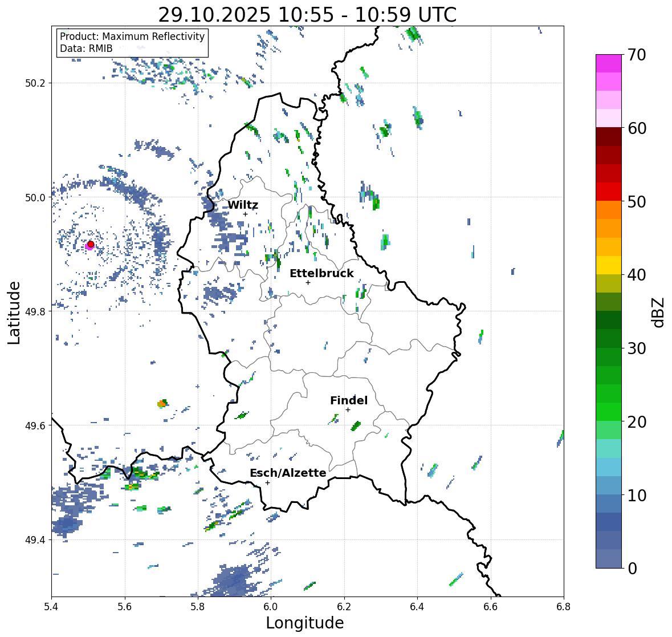
Task: Click the 5.4 longitude tick label
Action: point(51,607)
